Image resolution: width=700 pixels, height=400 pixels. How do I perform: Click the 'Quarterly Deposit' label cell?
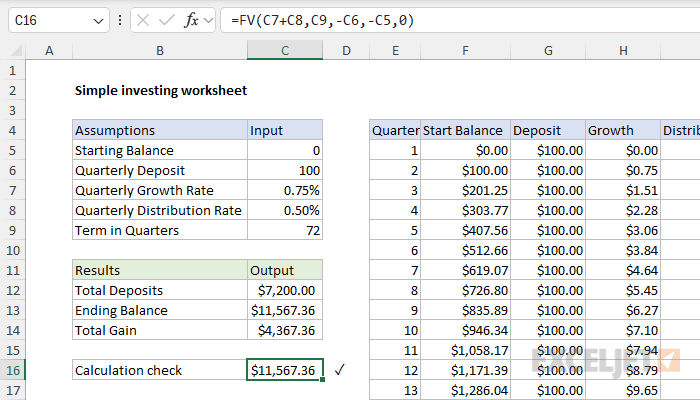pos(160,171)
